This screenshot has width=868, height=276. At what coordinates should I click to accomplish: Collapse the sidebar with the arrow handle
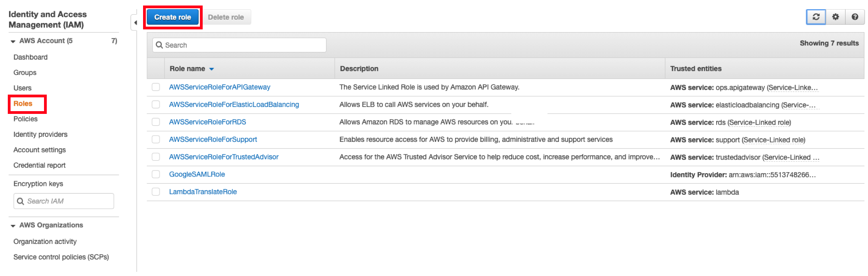tap(135, 23)
